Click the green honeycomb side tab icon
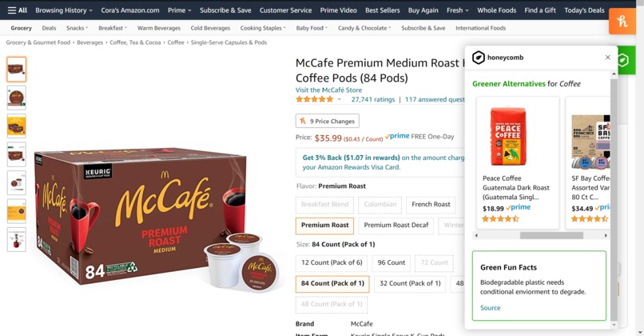This screenshot has height=336, width=644. coord(623,60)
